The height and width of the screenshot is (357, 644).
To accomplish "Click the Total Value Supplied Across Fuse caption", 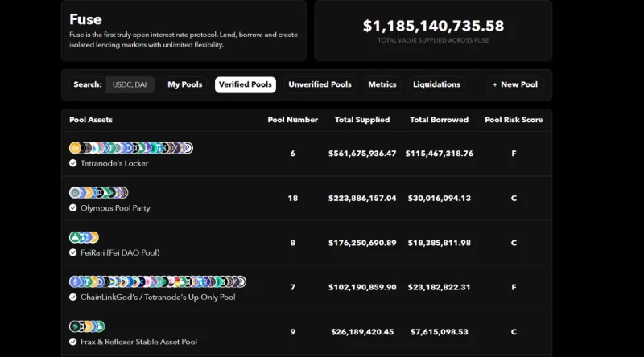I will click(433, 40).
